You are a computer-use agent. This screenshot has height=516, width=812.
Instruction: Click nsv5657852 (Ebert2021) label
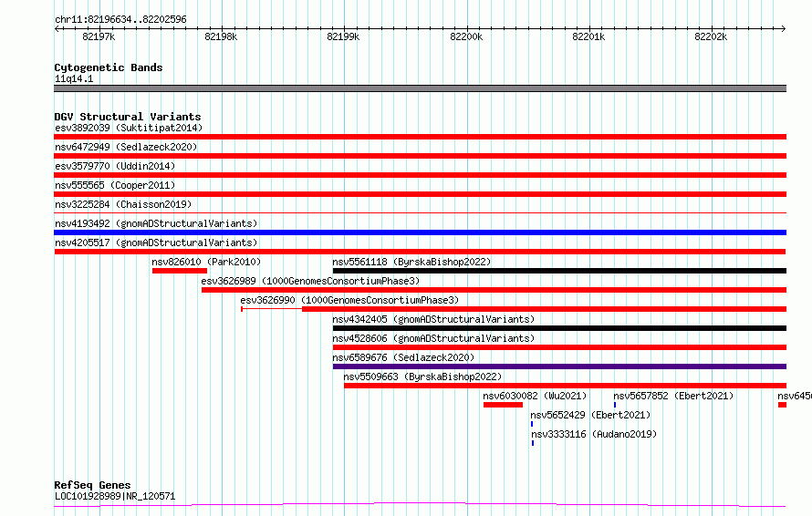click(x=673, y=396)
